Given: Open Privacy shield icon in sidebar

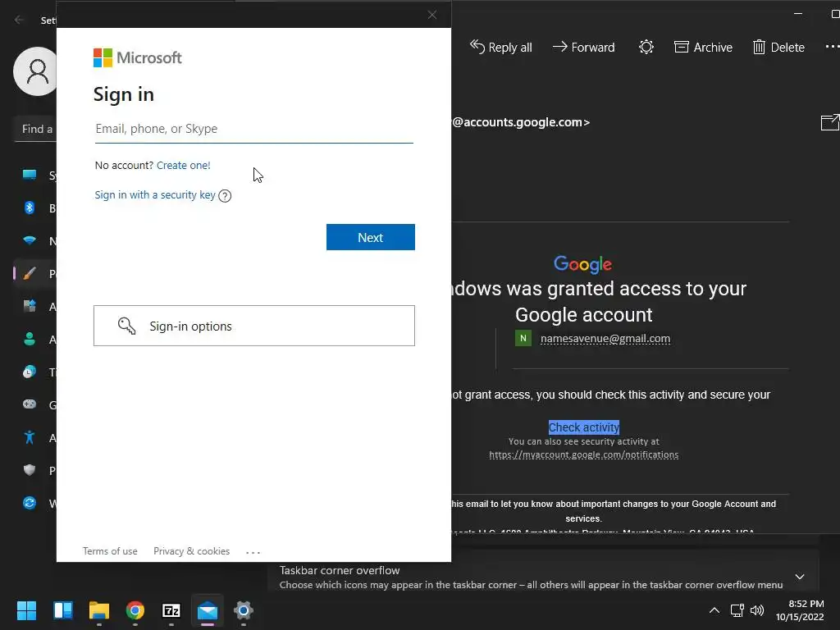Looking at the screenshot, I should [x=30, y=470].
